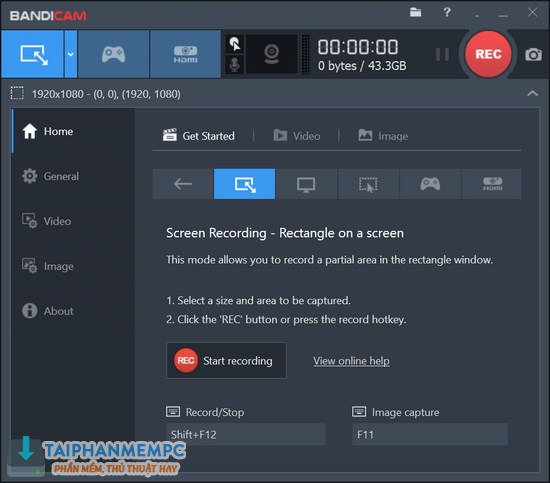The height and width of the screenshot is (483, 550).
Task: Collapse the panel using the chevron up arrow
Action: tap(532, 93)
